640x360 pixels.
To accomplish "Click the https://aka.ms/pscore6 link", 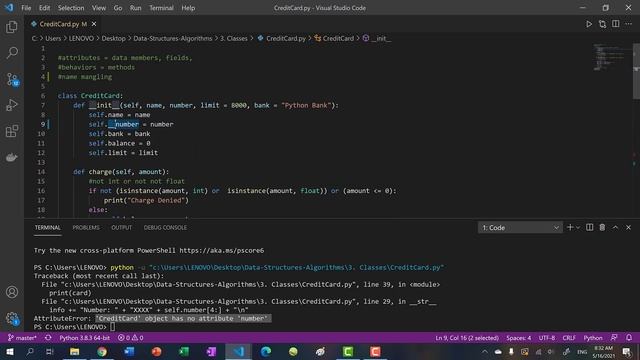I will click(x=222, y=250).
